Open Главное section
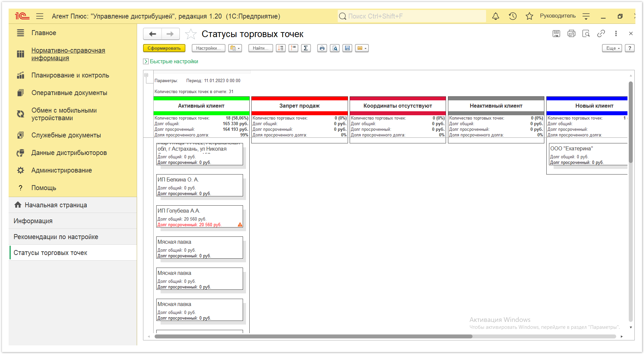This screenshot has width=644, height=354. tap(44, 33)
